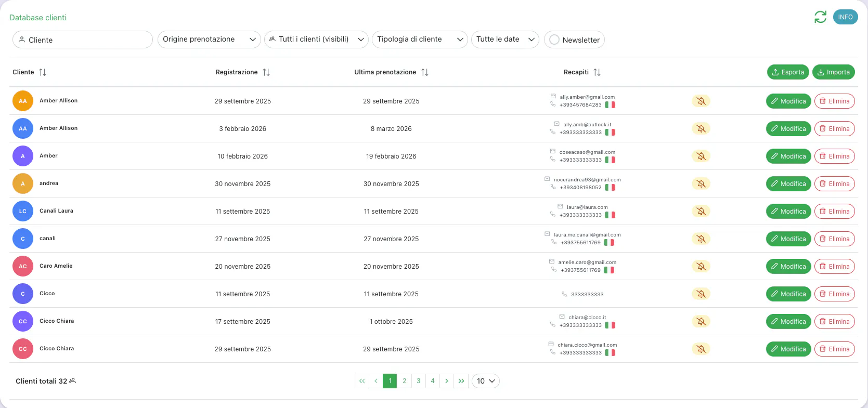Viewport: 868px width, 408px height.
Task: Click the email amelie.caro@gmail.com
Action: click(x=587, y=262)
